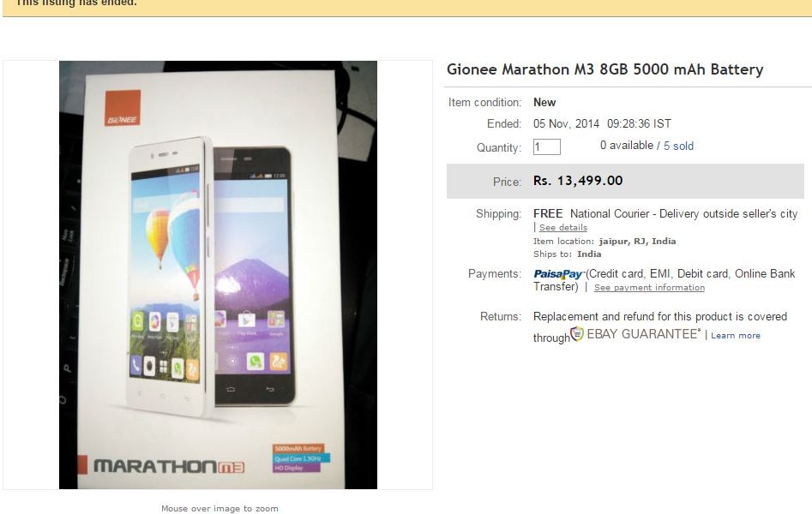This screenshot has height=514, width=812.
Task: Click the ended date 05 Nov, 2014
Action: [566, 123]
